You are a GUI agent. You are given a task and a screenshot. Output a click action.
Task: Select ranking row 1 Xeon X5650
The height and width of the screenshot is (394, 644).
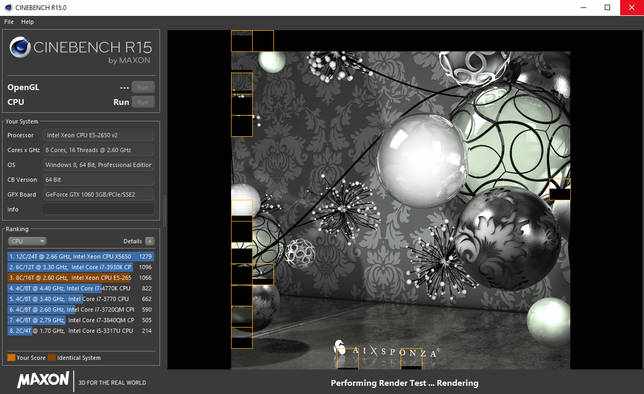click(80, 256)
